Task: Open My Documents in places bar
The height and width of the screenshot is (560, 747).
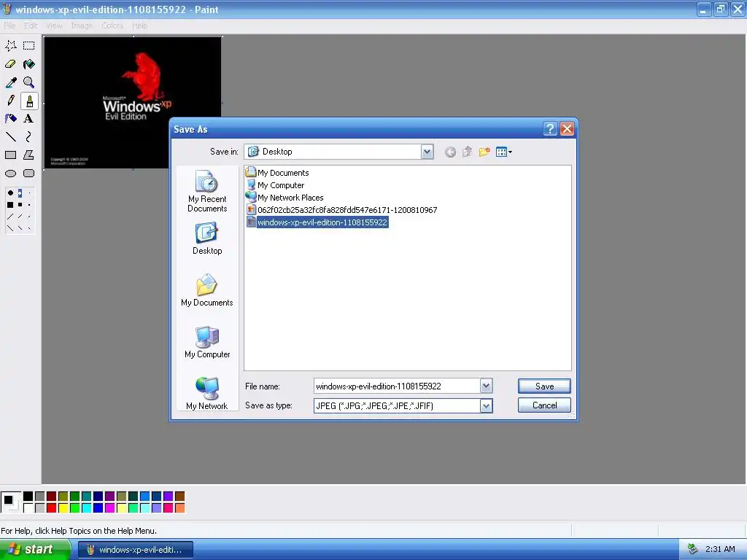Action: (207, 290)
